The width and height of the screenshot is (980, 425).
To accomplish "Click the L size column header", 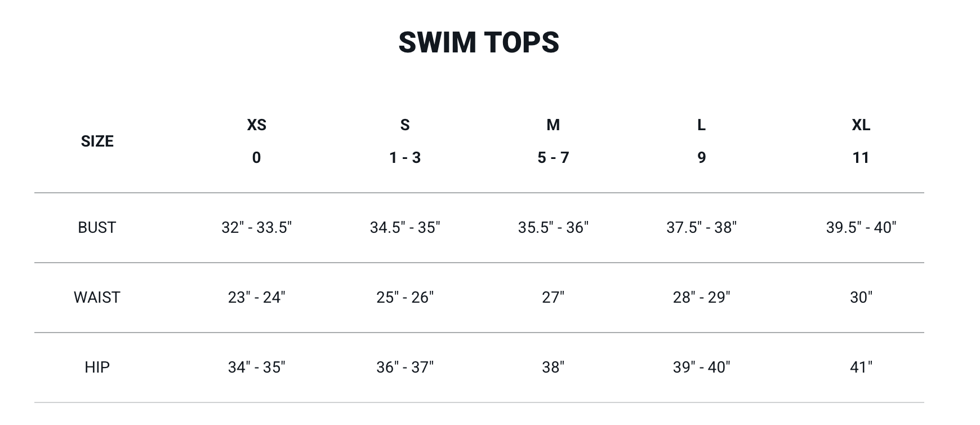I will tap(701, 125).
